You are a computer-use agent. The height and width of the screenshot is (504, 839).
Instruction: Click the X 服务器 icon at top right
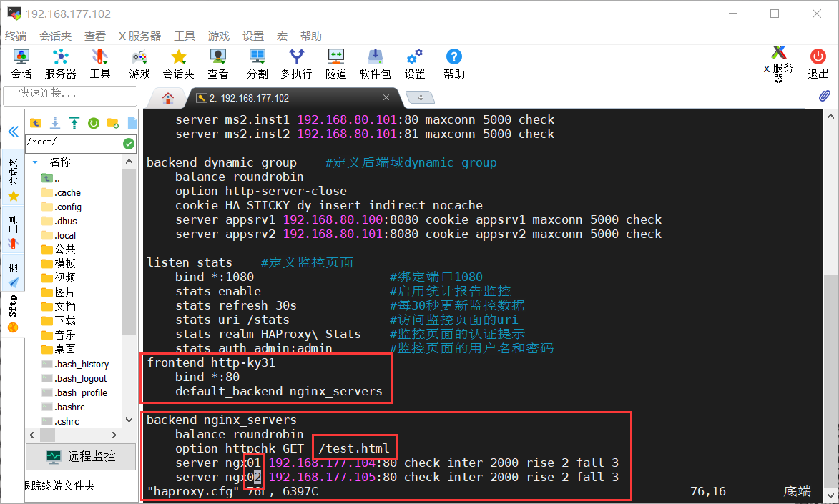tap(778, 64)
